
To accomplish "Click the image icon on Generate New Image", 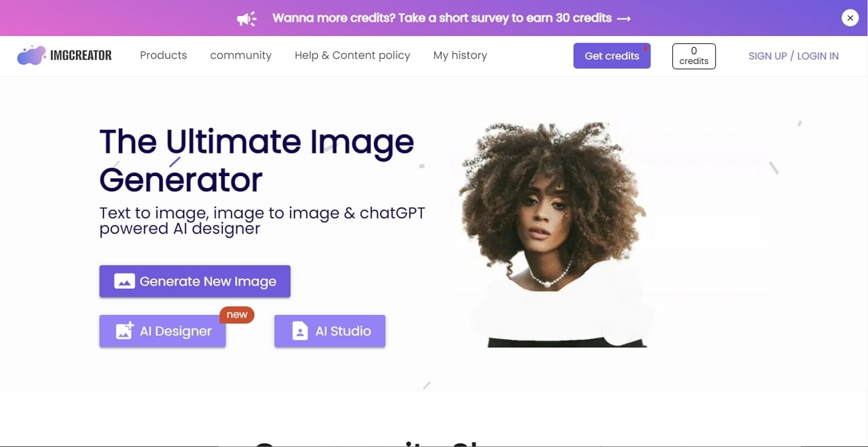I will click(125, 282).
